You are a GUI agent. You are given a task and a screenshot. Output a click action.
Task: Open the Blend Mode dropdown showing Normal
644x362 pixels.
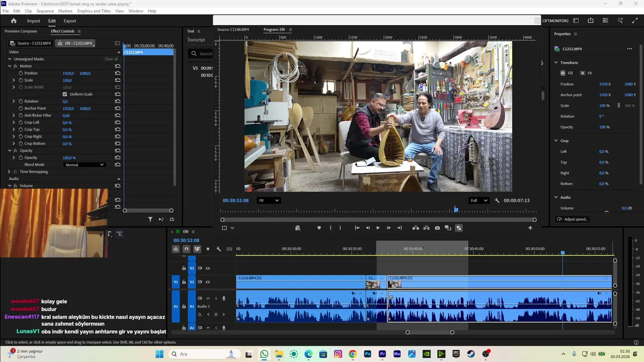85,165
